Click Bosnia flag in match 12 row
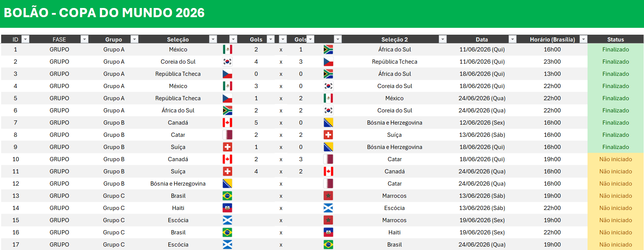 pyautogui.click(x=227, y=184)
